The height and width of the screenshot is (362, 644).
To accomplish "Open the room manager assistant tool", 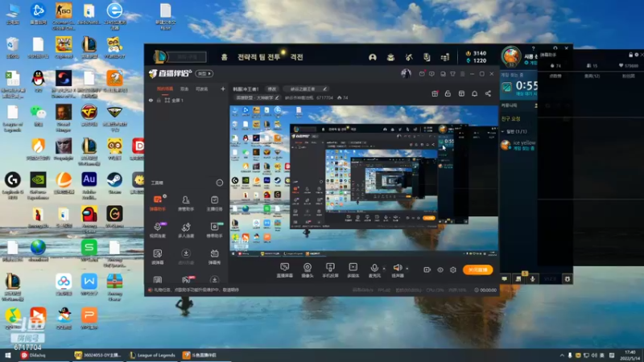I will click(x=186, y=204).
